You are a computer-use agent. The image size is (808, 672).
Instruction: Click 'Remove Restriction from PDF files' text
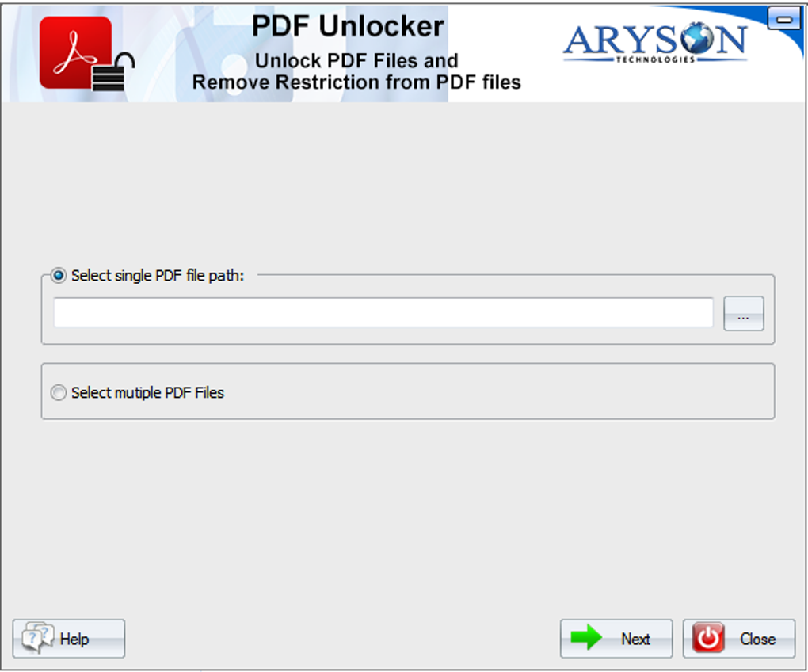(356, 82)
